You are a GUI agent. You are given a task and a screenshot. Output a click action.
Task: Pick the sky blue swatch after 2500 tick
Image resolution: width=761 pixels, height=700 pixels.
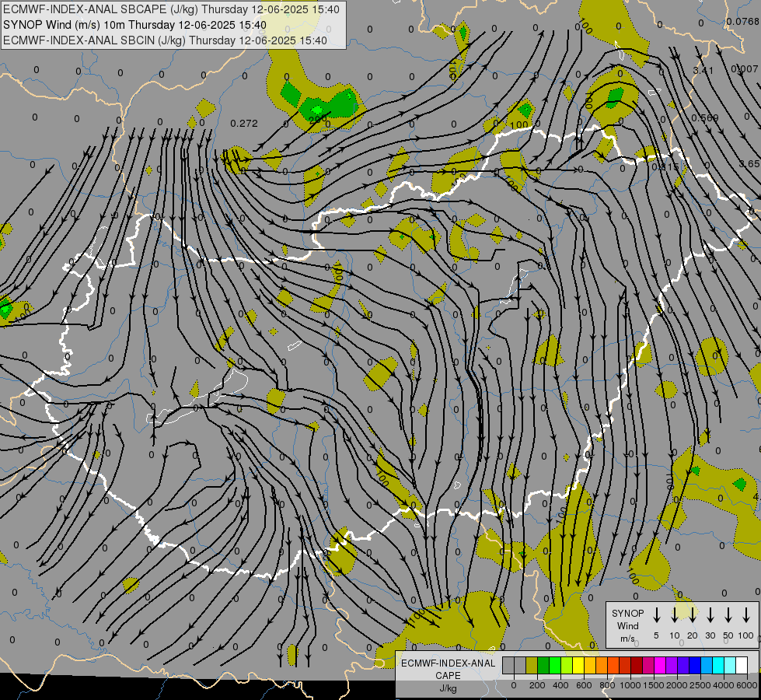point(706,665)
